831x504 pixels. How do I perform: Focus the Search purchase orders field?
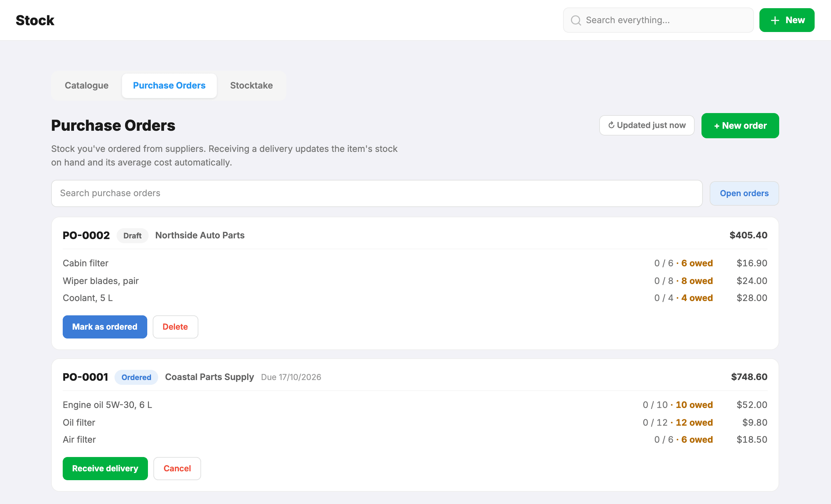click(377, 193)
